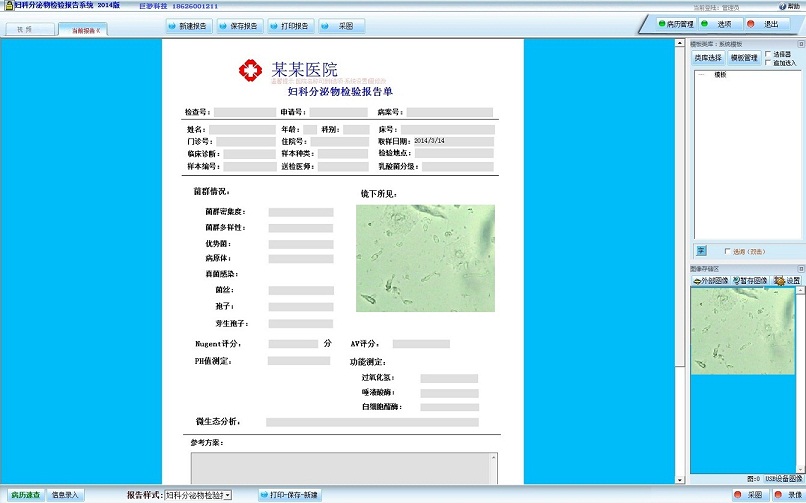806x503 pixels.
Task: Click the microscope thumbnail in image storage
Action: point(743,331)
